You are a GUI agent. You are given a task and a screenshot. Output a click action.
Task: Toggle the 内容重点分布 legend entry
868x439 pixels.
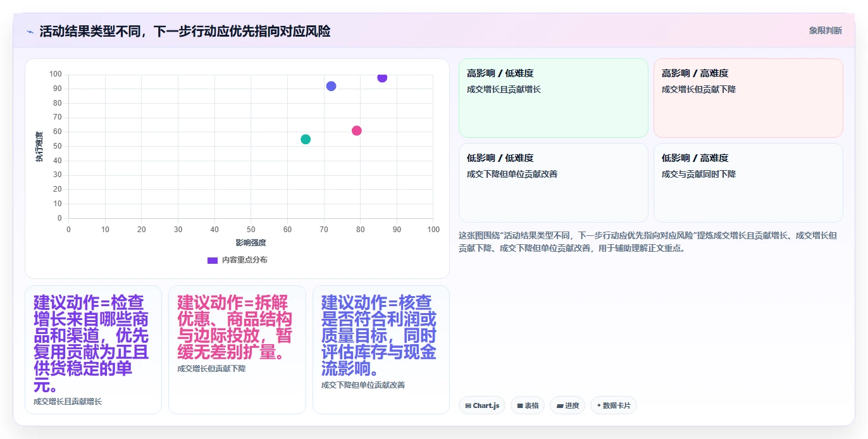(x=237, y=260)
